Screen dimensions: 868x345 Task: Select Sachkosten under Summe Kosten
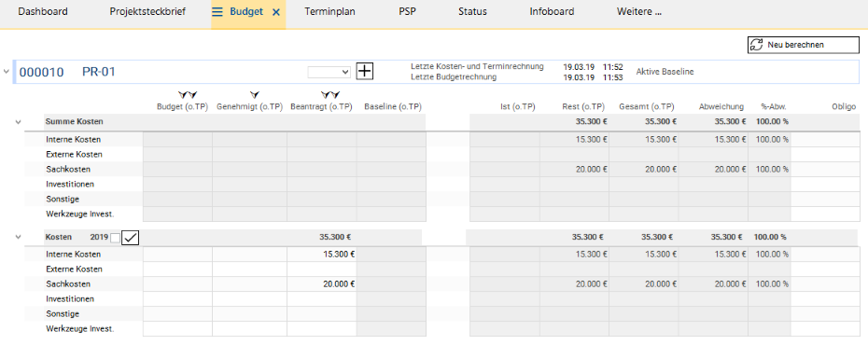[x=68, y=169]
